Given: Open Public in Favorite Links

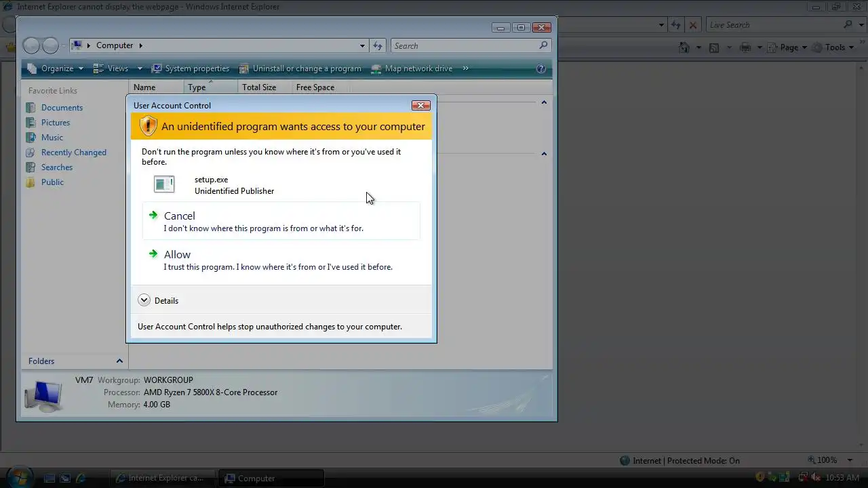Looking at the screenshot, I should coord(52,182).
